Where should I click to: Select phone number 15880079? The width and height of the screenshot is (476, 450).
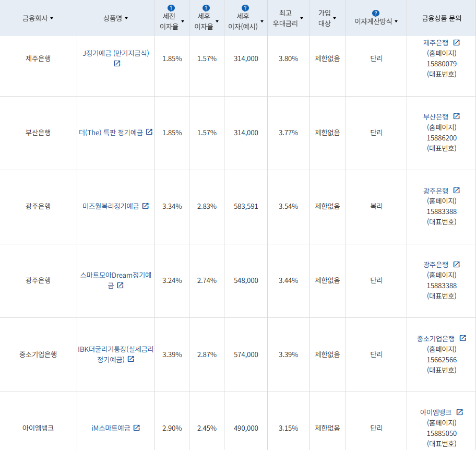coord(442,64)
